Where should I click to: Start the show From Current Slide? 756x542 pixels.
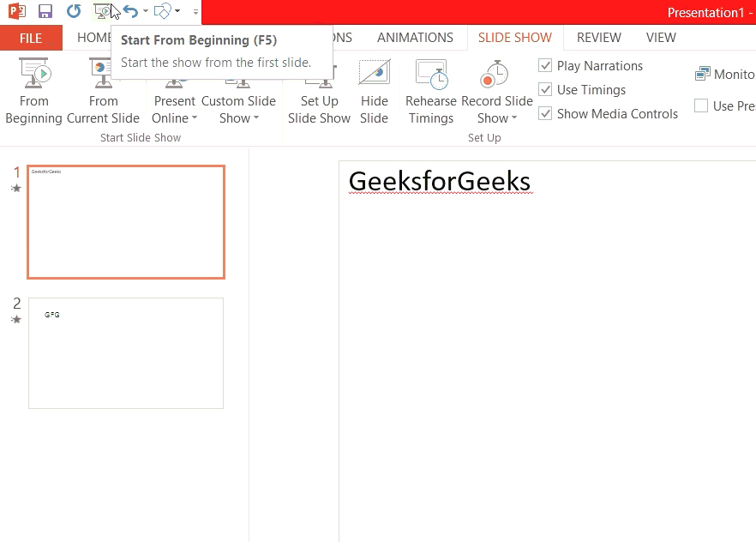pyautogui.click(x=103, y=91)
